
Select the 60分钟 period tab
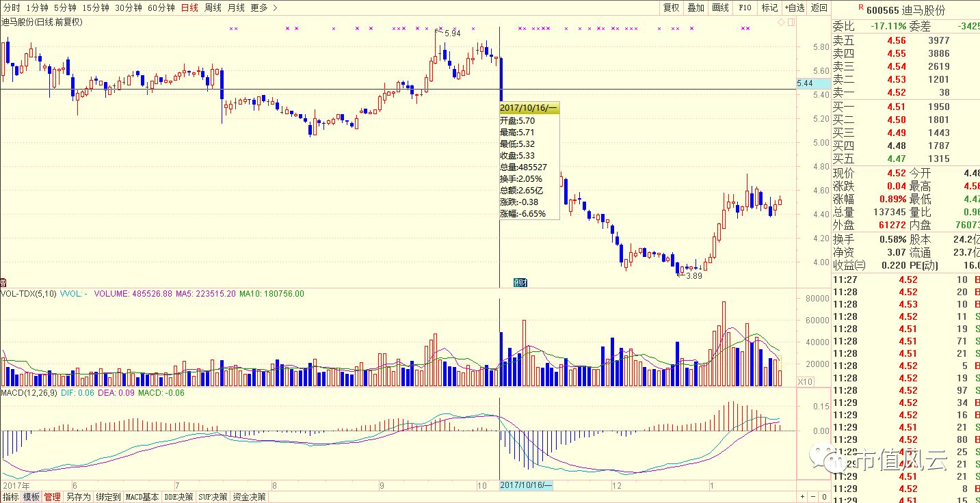161,8
